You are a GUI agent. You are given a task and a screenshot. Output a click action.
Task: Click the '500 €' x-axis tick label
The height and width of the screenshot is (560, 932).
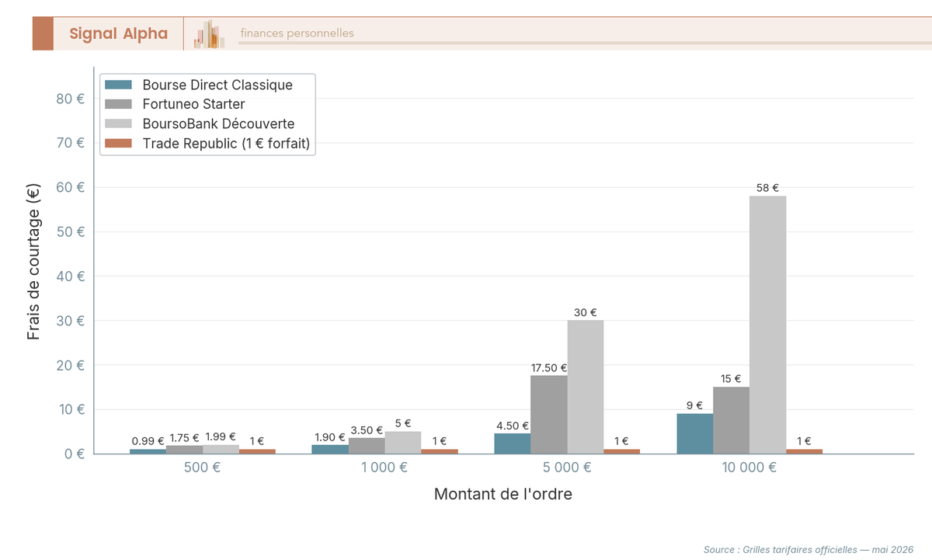(203, 468)
